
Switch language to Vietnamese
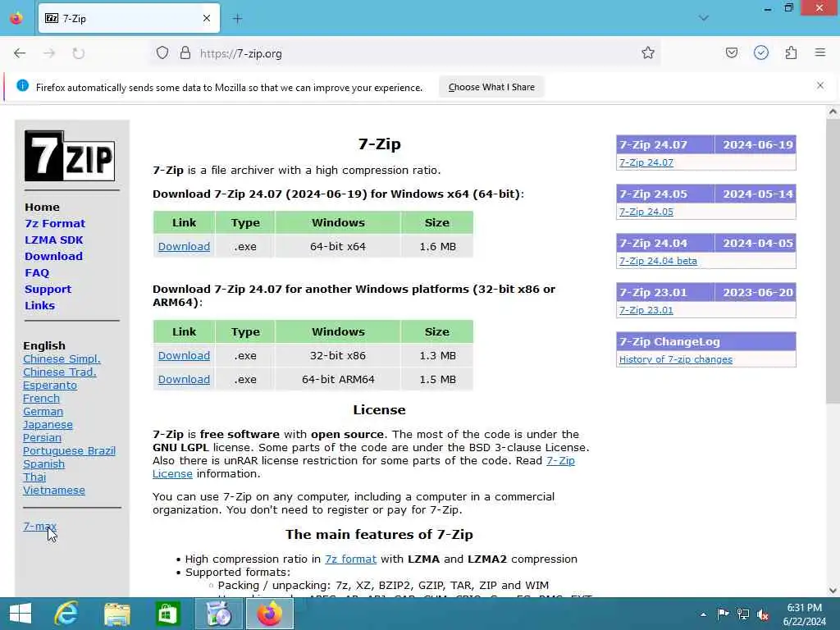click(53, 491)
